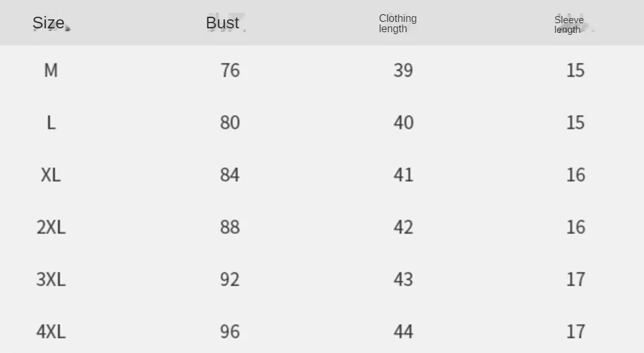Click bust value 76 for size M
Image resolution: width=644 pixels, height=353 pixels.
pos(230,70)
